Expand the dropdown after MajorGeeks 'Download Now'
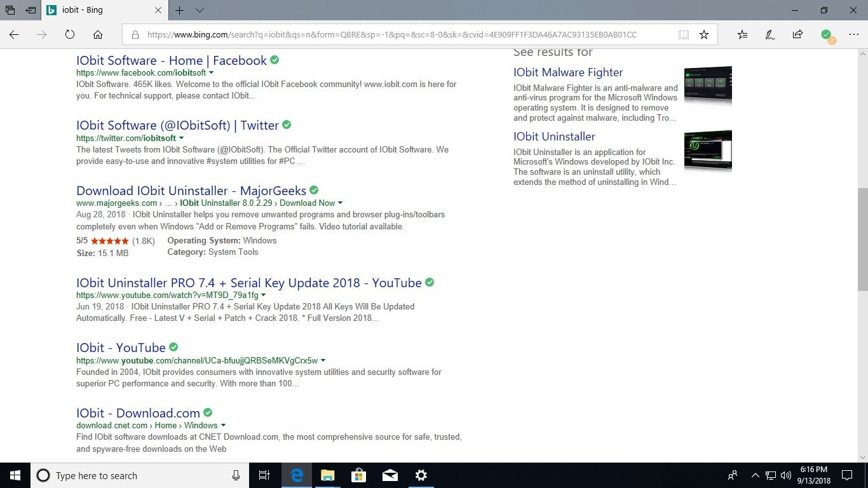 (340, 203)
